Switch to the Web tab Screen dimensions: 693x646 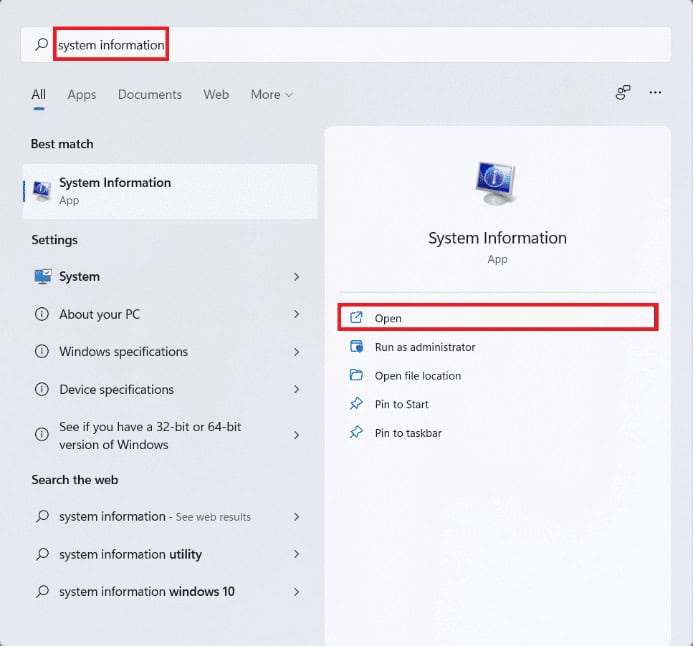pyautogui.click(x=216, y=94)
